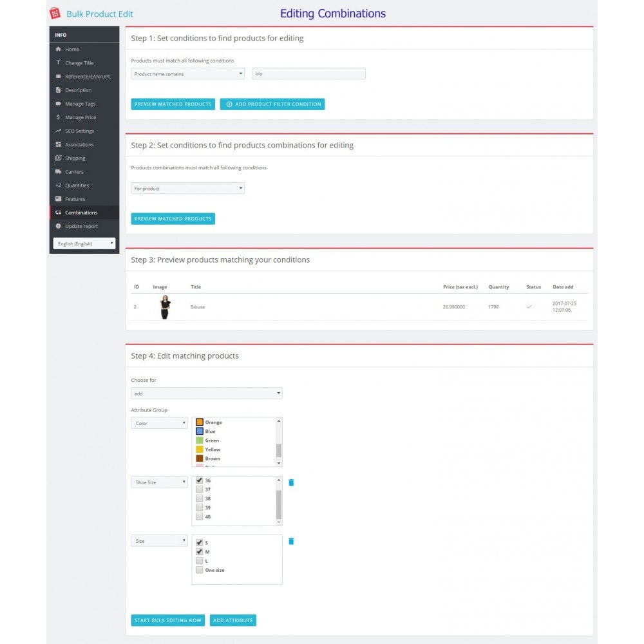Open the Choose for add dropdown
The width and height of the screenshot is (644, 644).
[x=206, y=393]
